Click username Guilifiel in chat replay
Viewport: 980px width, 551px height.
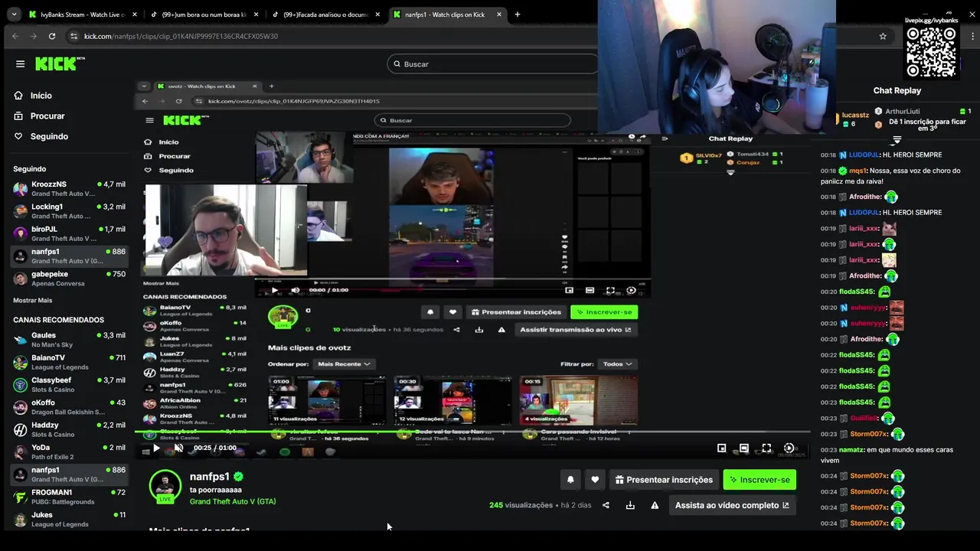click(862, 419)
